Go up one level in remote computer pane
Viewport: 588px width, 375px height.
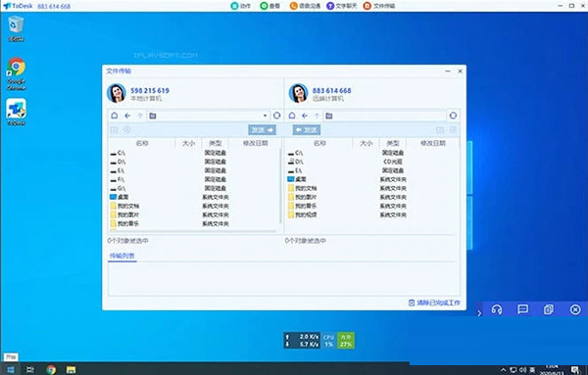pos(318,116)
